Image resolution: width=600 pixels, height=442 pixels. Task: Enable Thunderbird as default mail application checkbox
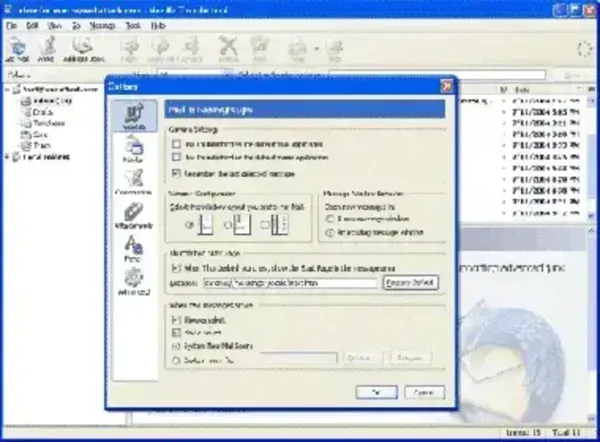(176, 144)
